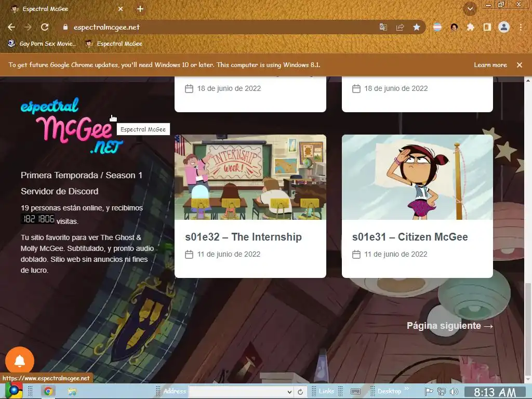This screenshot has height=399, width=532.
Task: Open Servidor de Discord link
Action: tap(59, 191)
